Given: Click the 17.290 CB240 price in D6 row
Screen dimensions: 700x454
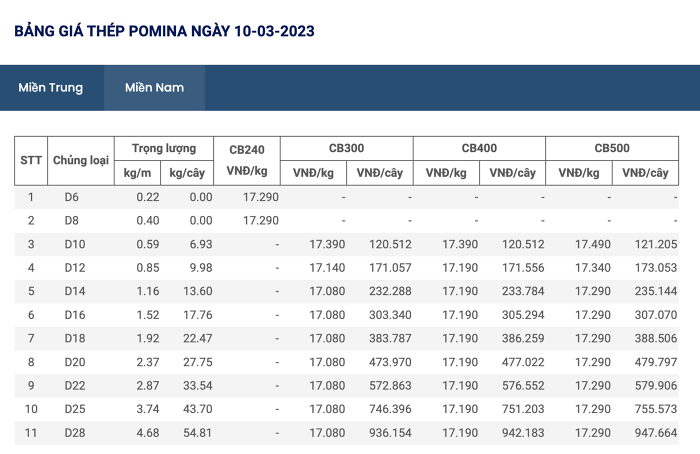Looking at the screenshot, I should coord(261,197).
